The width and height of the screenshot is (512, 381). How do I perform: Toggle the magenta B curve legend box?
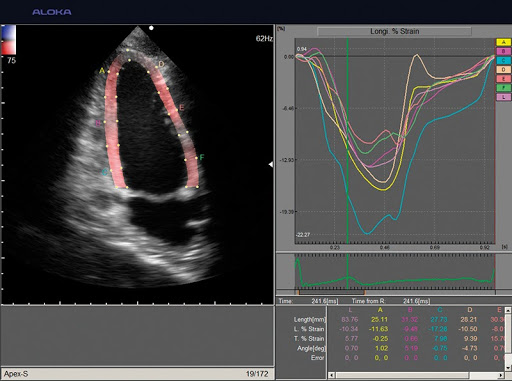tap(503, 51)
